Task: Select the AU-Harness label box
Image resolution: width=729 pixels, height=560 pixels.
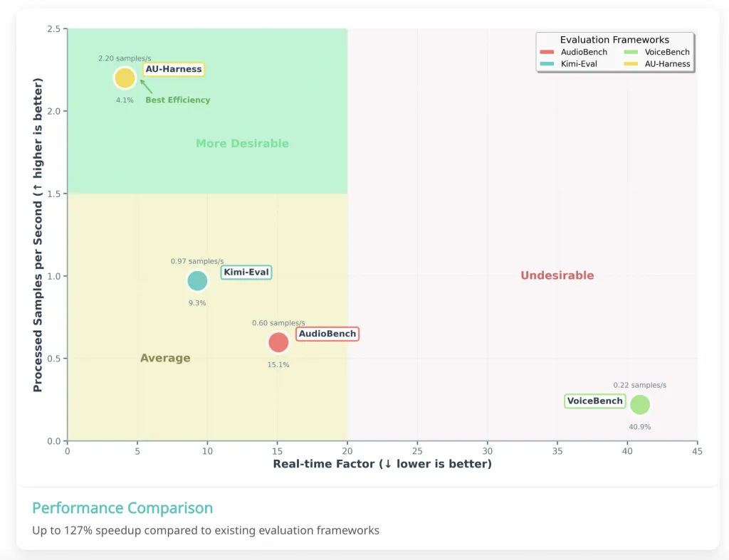Action: [x=174, y=69]
